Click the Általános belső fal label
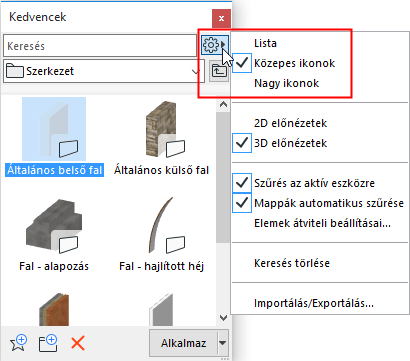This screenshot has width=410, height=361. point(55,170)
